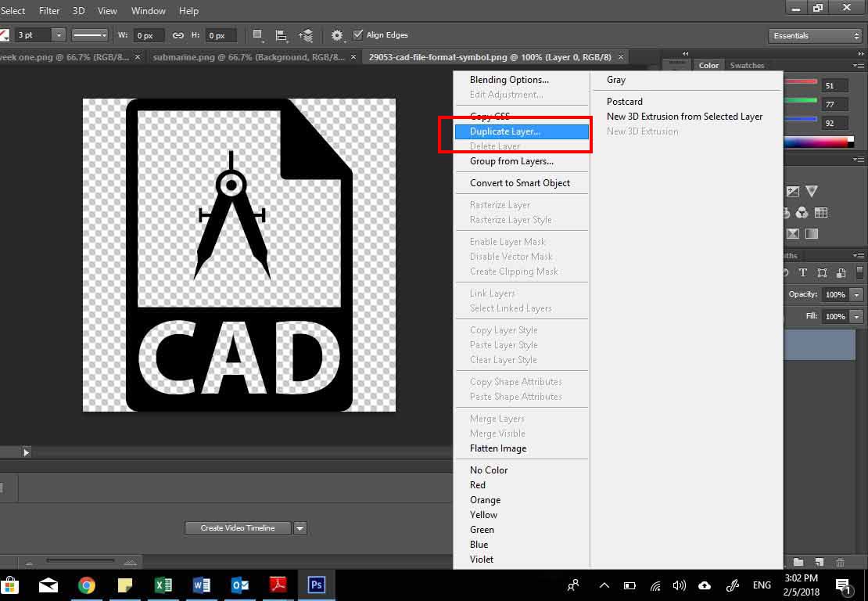868x601 pixels.
Task: Click the create new layer icon
Action: [x=820, y=562]
